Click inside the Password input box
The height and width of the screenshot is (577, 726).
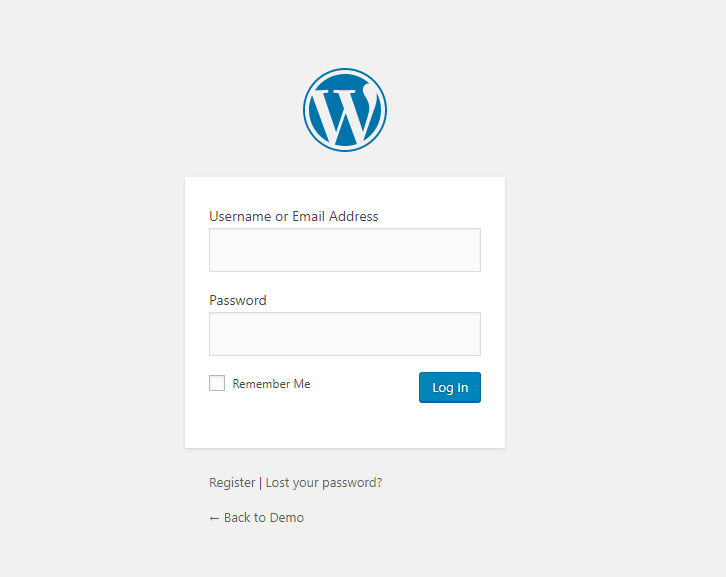coord(345,334)
